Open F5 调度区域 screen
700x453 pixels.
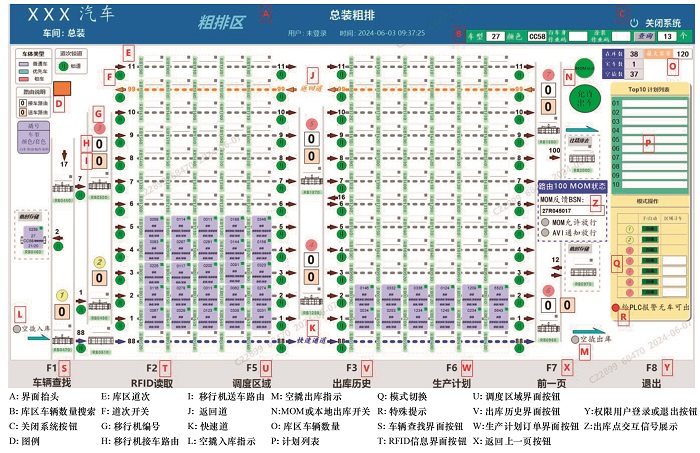(252, 374)
